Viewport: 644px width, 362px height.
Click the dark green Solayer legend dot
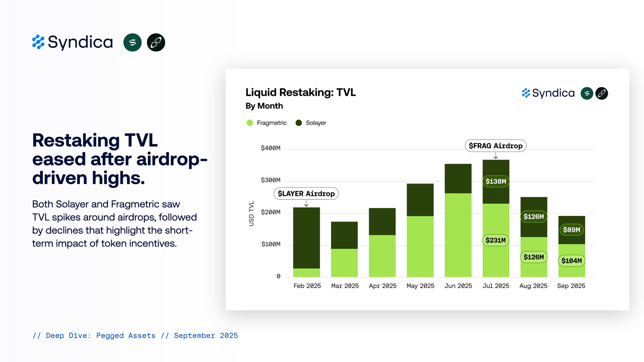click(298, 123)
